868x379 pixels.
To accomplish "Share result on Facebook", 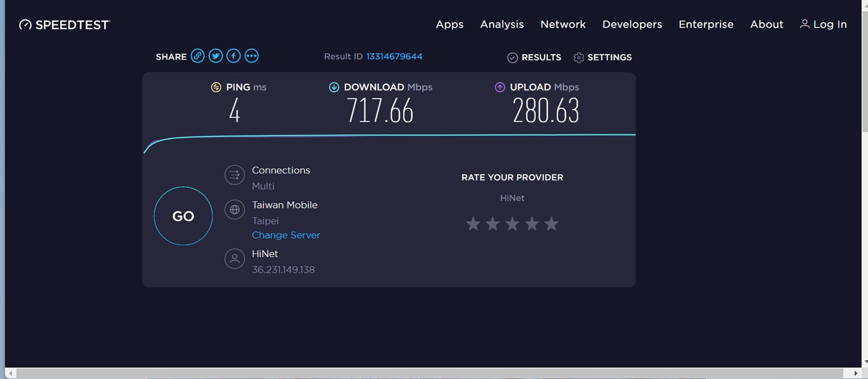I will pos(233,56).
